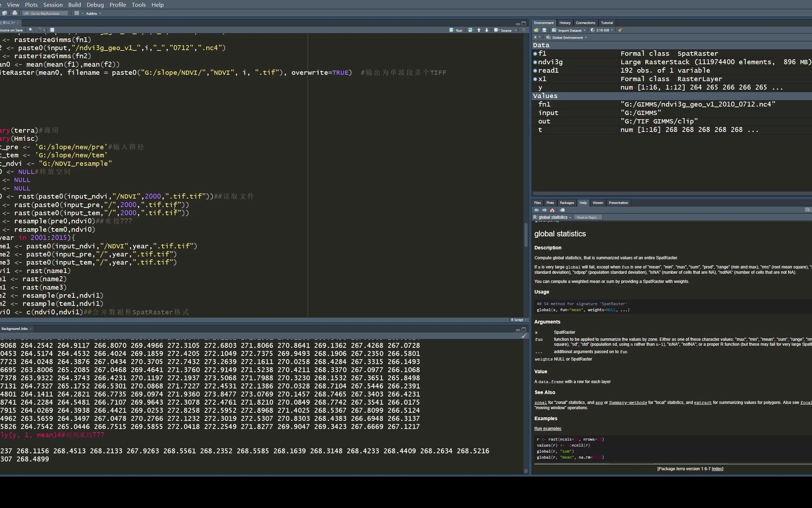Go to previous section with up arrow
Viewport: 812px width, 508px height.
point(479,30)
